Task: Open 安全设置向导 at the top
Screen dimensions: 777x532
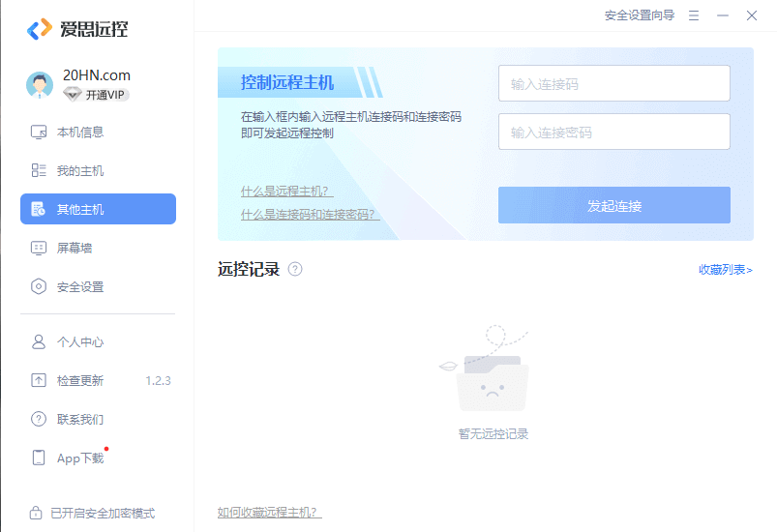Action: [x=639, y=15]
